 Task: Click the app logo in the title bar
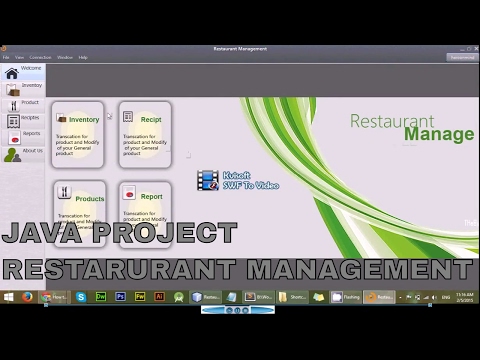point(3,49)
